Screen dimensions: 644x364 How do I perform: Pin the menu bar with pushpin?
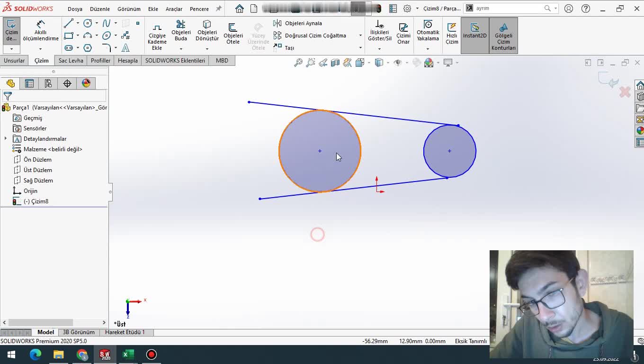(218, 9)
